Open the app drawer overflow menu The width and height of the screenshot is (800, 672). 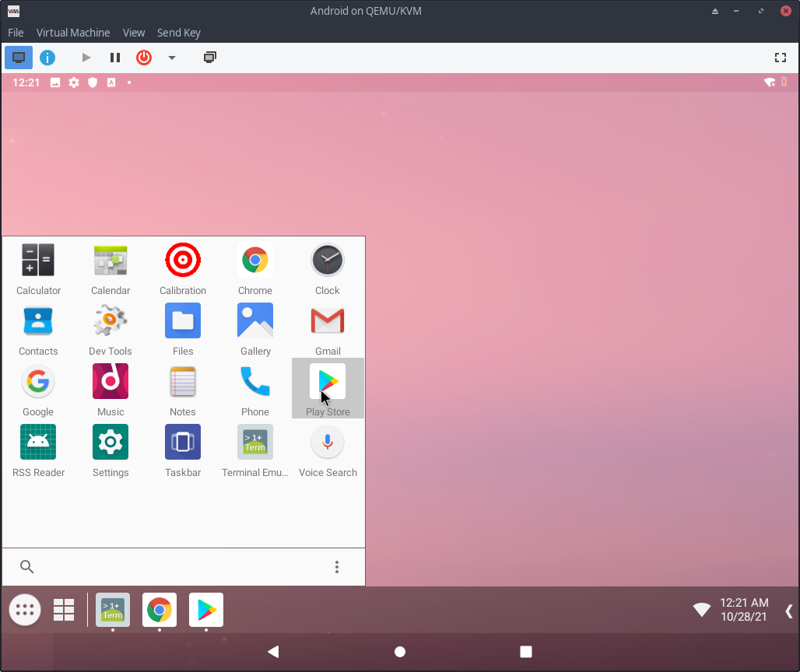[337, 567]
